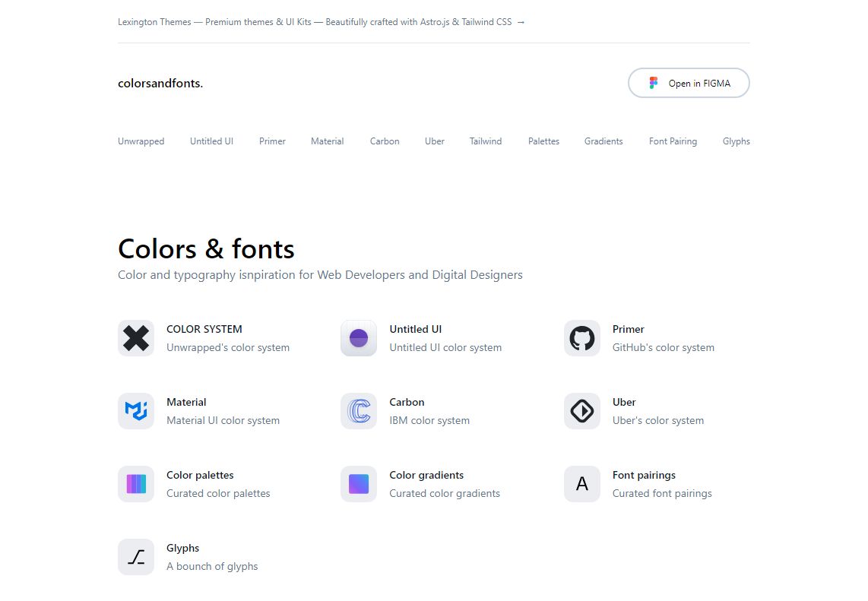Click the Font pairings card title
The image size is (868, 601).
pyautogui.click(x=644, y=476)
